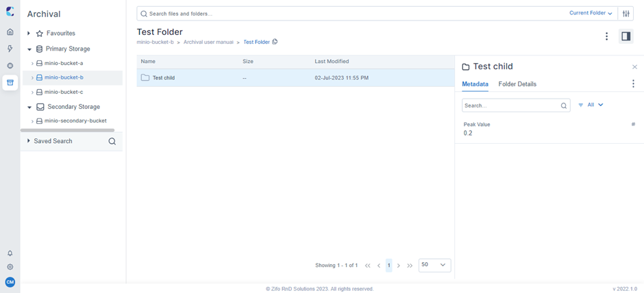Viewport: 644px width, 293px height.
Task: Click the Search files and folders field
Action: (x=354, y=14)
